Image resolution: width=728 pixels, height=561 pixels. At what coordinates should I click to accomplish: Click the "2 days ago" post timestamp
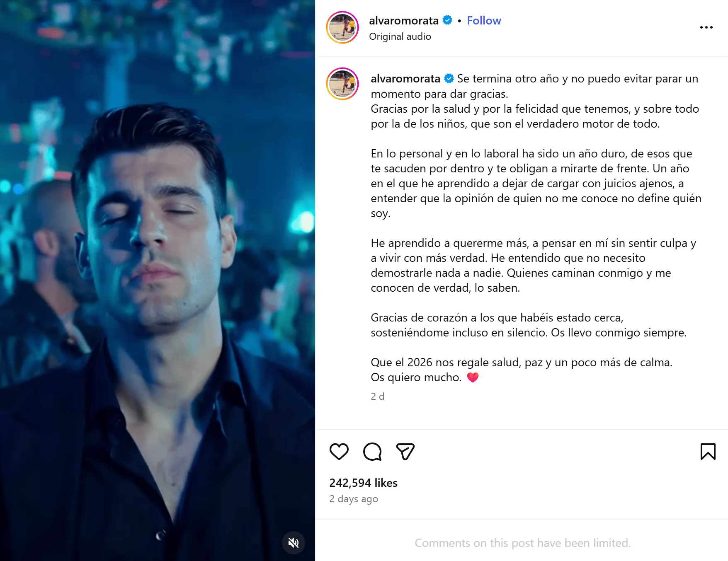(x=354, y=499)
